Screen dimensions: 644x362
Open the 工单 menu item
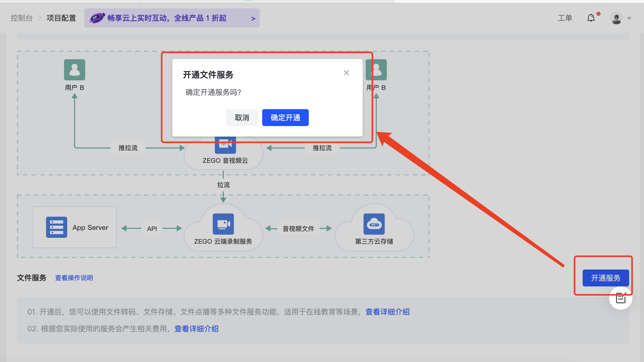point(565,18)
